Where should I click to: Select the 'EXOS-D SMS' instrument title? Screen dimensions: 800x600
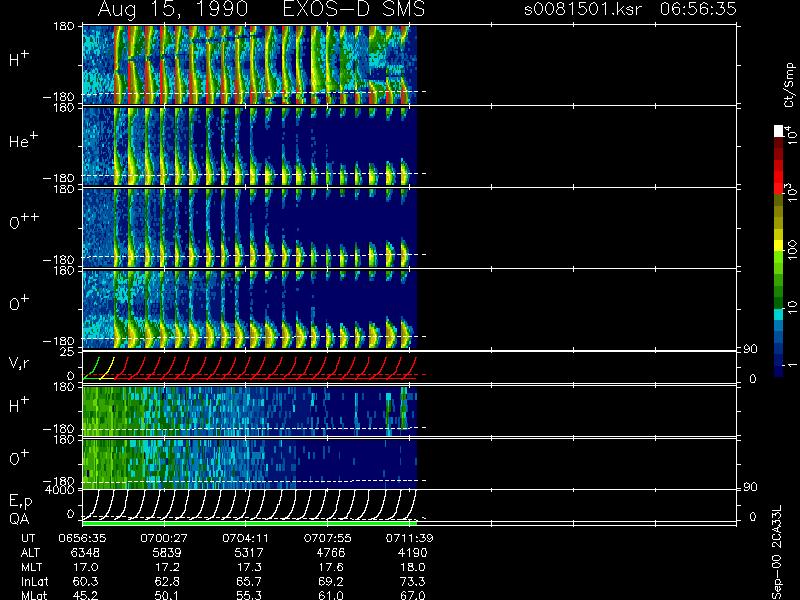[354, 9]
